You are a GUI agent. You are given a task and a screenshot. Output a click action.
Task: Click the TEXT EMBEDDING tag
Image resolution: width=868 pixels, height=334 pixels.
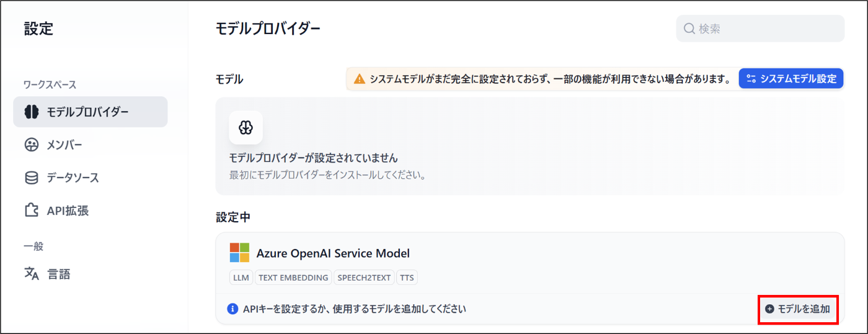293,278
